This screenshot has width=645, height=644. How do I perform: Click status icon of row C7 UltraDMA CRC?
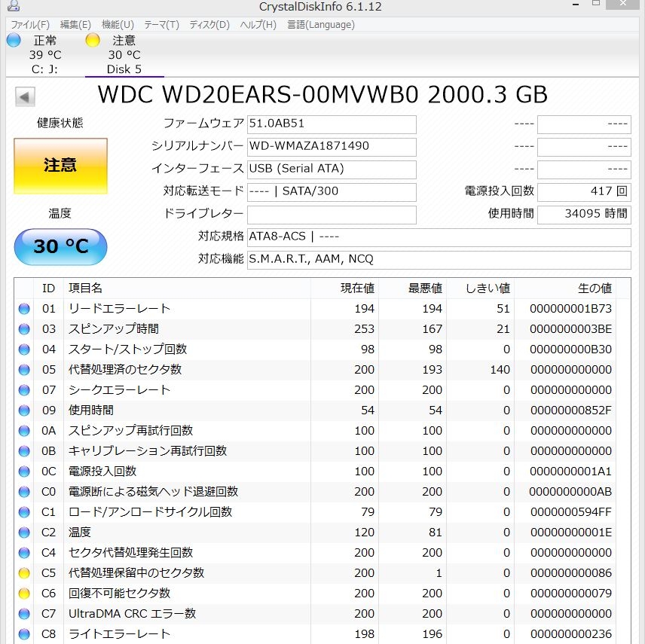pos(24,614)
